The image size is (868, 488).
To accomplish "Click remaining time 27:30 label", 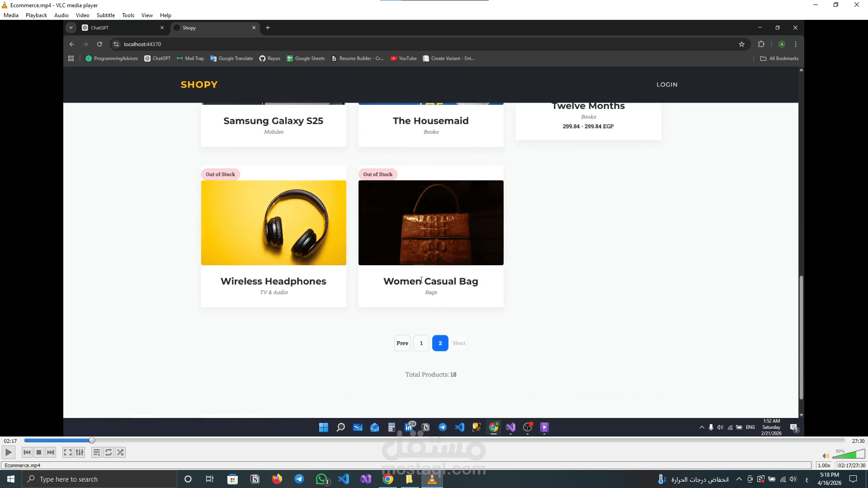I will pyautogui.click(x=858, y=441).
